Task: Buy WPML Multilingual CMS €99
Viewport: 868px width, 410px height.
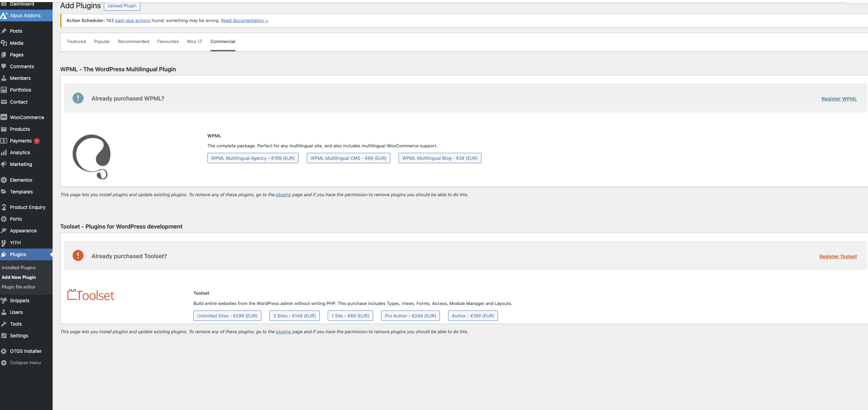Action: pos(348,158)
